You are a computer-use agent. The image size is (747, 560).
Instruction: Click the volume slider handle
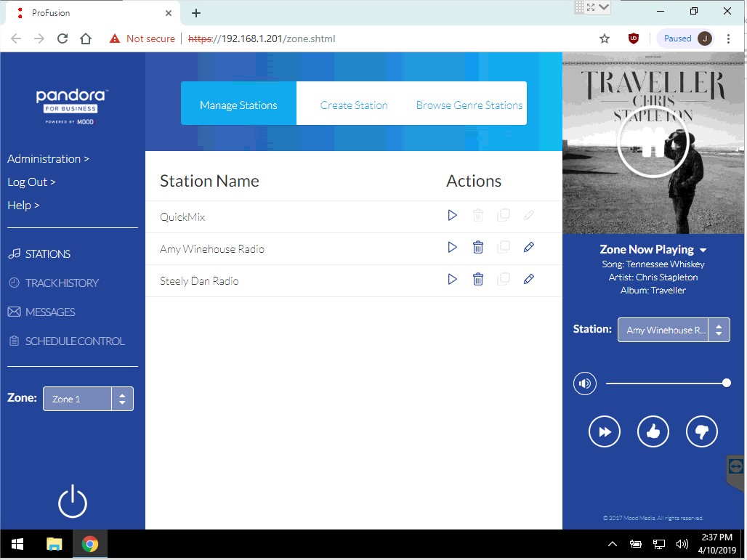[727, 383]
